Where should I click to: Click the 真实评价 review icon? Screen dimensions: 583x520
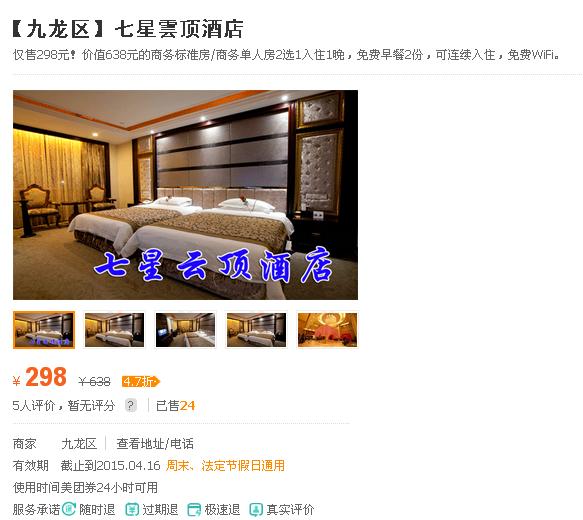[x=256, y=509]
